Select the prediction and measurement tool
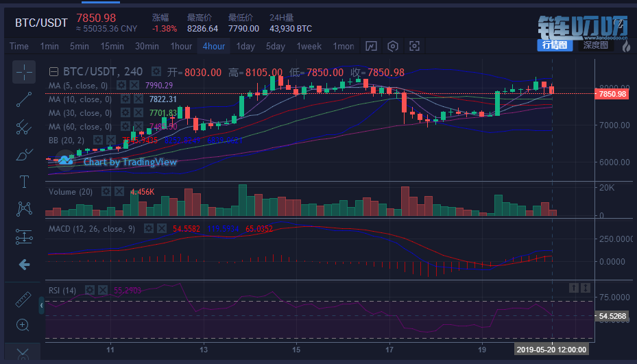This screenshot has width=637, height=364. (x=24, y=237)
